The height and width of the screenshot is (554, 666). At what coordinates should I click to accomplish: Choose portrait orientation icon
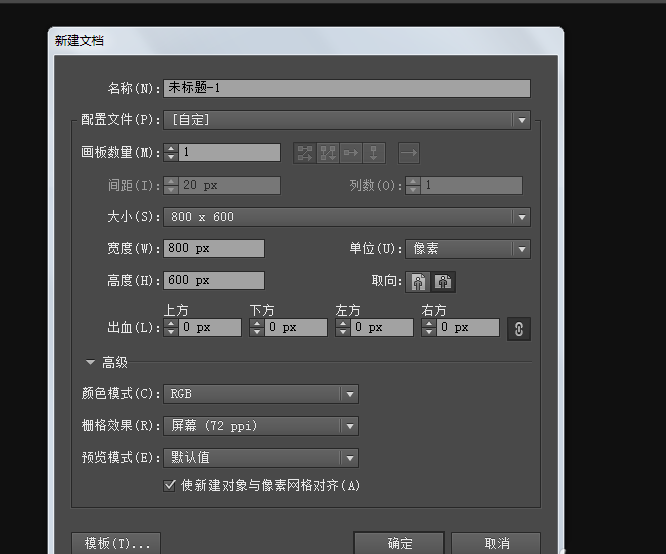[418, 282]
